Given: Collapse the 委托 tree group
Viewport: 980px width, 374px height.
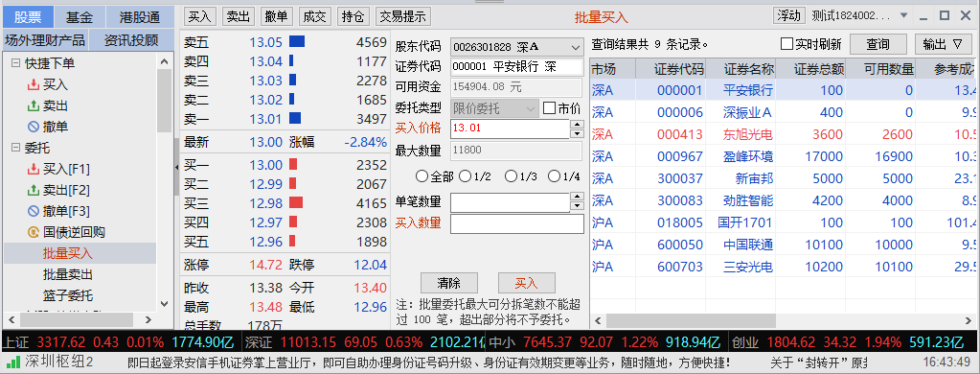Looking at the screenshot, I should pyautogui.click(x=15, y=149).
